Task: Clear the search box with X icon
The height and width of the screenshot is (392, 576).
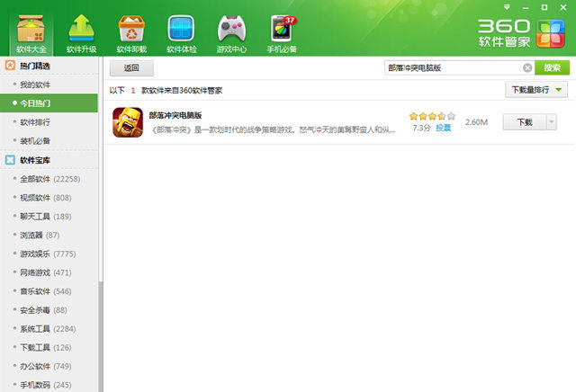Action: coord(527,68)
